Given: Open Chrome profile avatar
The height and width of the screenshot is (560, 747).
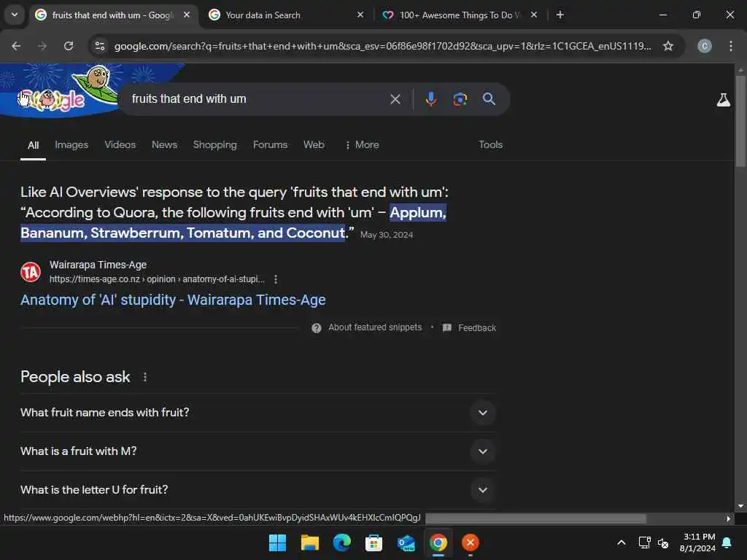Looking at the screenshot, I should (705, 46).
